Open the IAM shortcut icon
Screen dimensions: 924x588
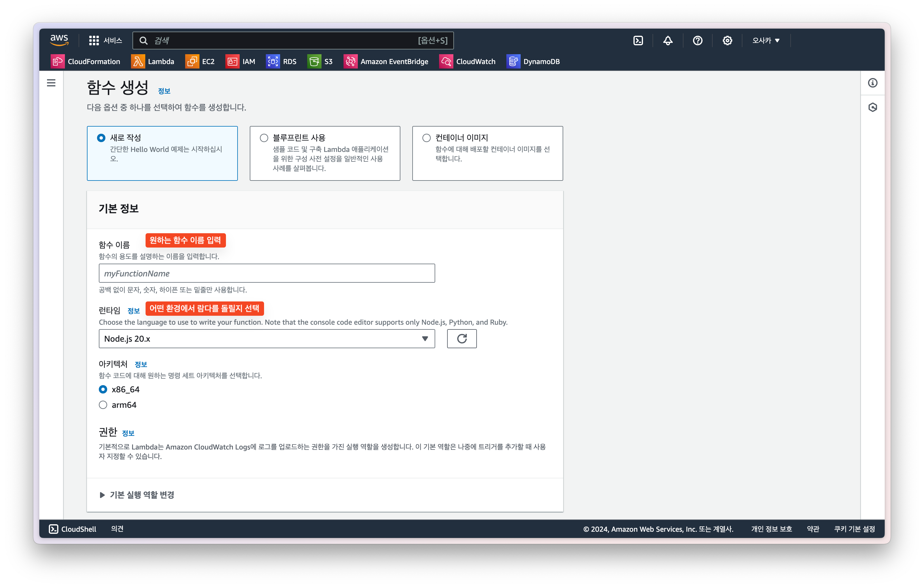[232, 61]
